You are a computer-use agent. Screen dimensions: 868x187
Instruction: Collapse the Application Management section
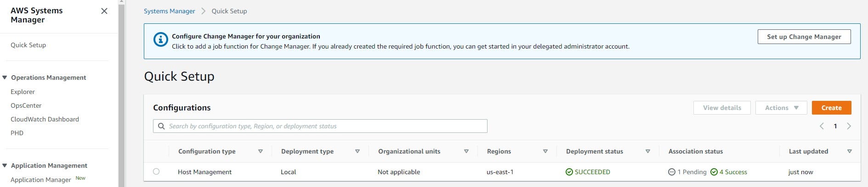coord(5,165)
